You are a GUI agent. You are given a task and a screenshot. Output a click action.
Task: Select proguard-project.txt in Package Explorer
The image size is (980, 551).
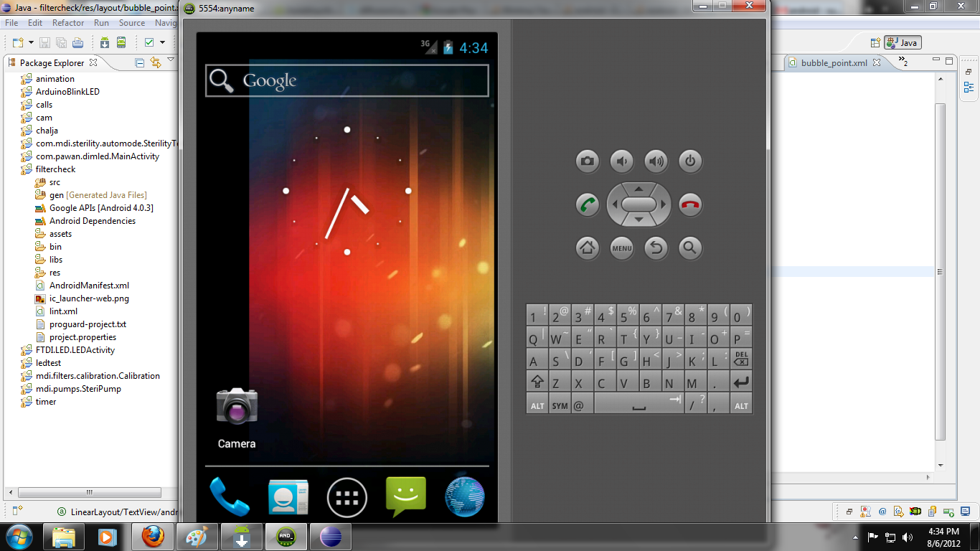point(88,324)
